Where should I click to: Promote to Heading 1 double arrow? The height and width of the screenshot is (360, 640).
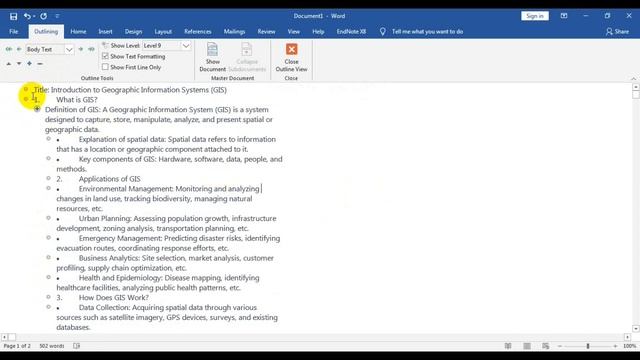(9, 49)
